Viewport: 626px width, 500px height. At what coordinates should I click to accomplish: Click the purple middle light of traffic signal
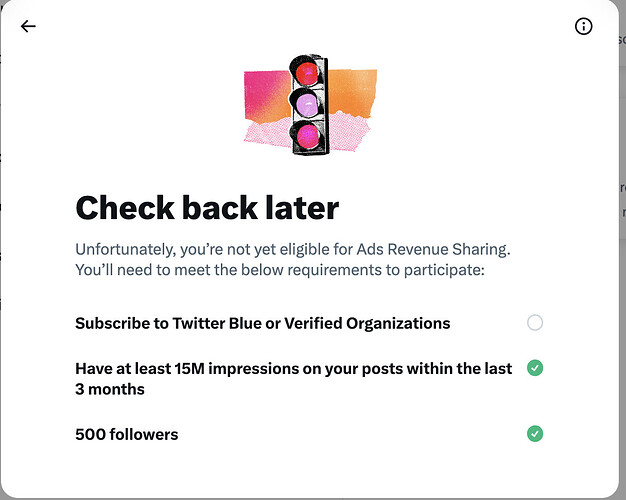[x=307, y=103]
